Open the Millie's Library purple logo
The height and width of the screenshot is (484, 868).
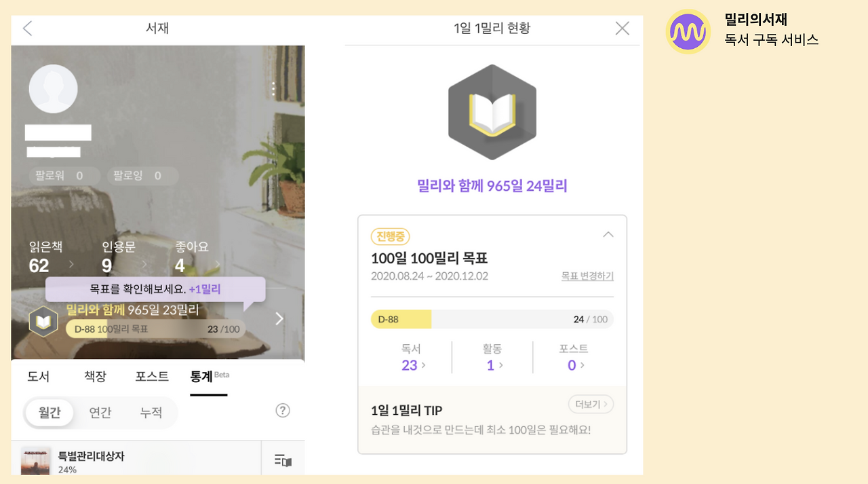688,31
